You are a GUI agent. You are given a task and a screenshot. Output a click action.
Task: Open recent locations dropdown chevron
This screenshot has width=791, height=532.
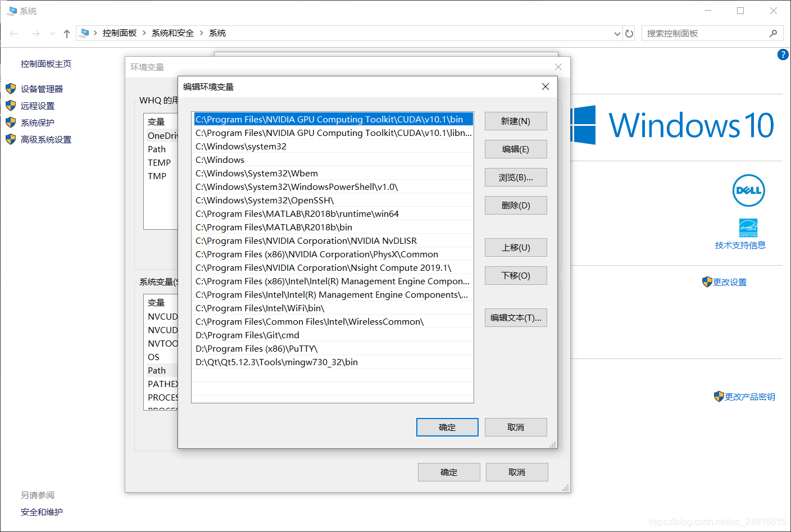pyautogui.click(x=52, y=34)
